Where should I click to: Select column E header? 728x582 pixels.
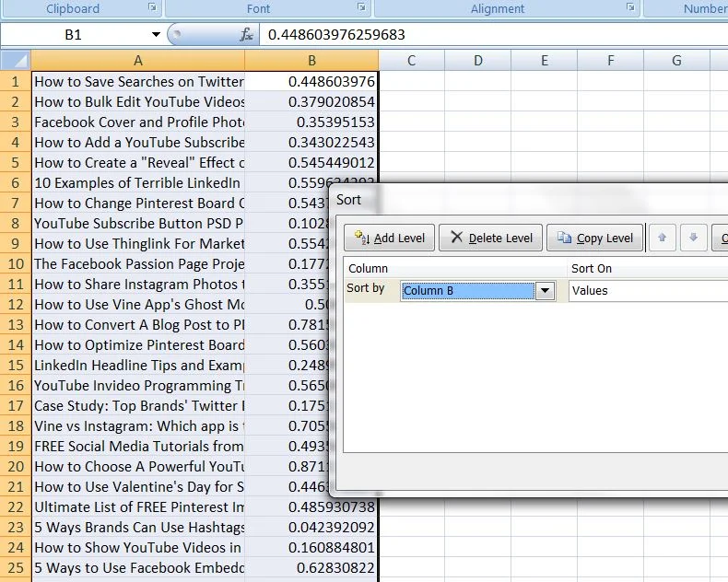[544, 61]
